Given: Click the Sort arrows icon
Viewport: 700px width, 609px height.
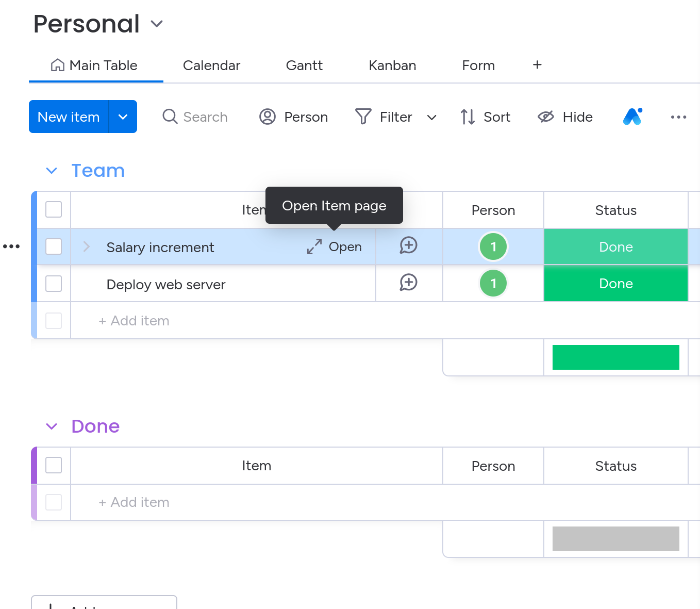Looking at the screenshot, I should (468, 117).
